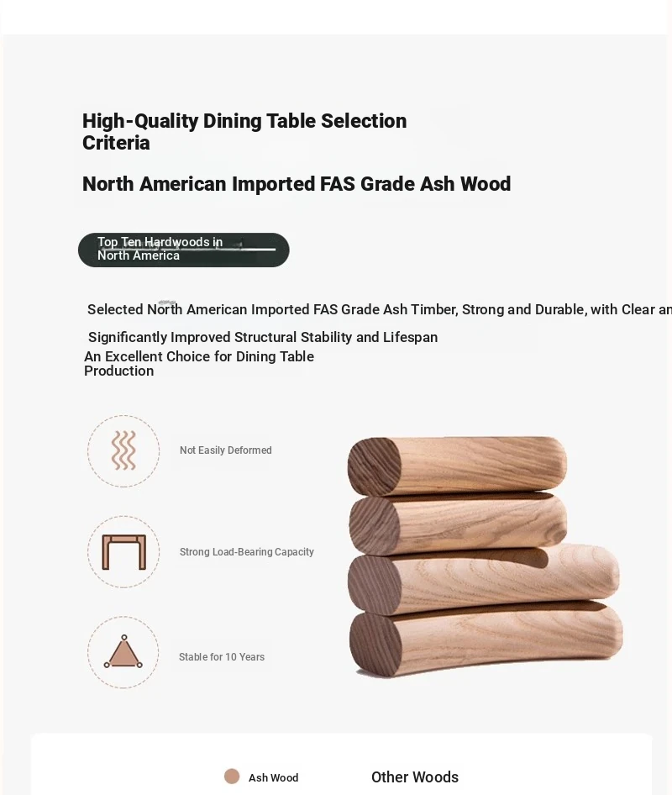Screen dimensions: 672x795
Task: Click the Significantly Improved Structural Stability text
Action: 263,337
